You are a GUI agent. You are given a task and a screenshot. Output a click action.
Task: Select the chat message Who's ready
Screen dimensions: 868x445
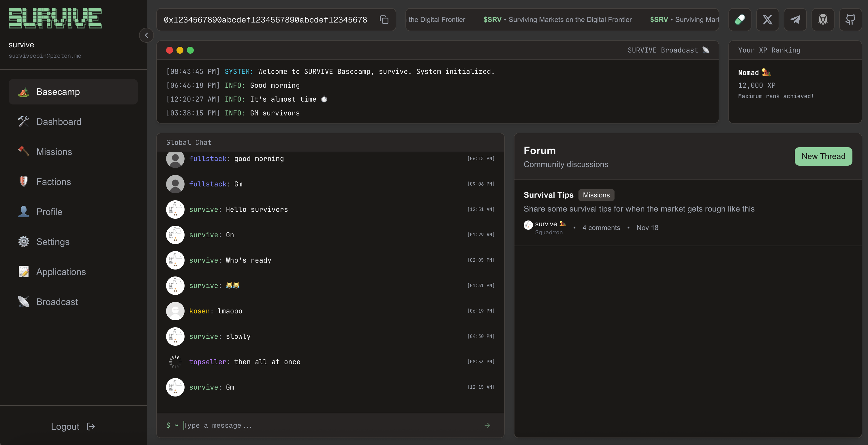[248, 260]
